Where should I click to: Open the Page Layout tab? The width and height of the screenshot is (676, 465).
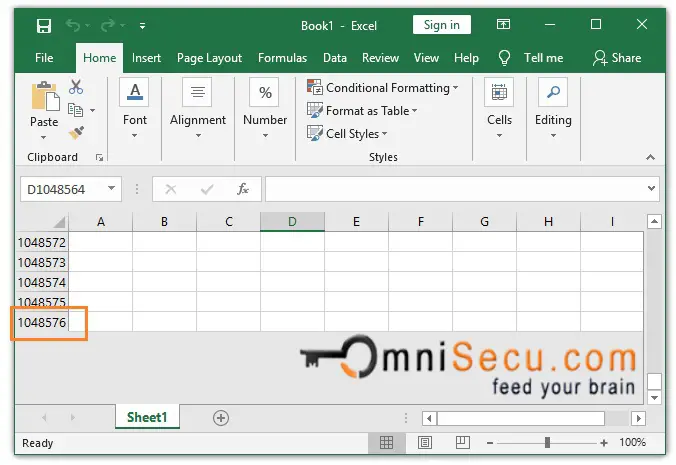(x=210, y=58)
